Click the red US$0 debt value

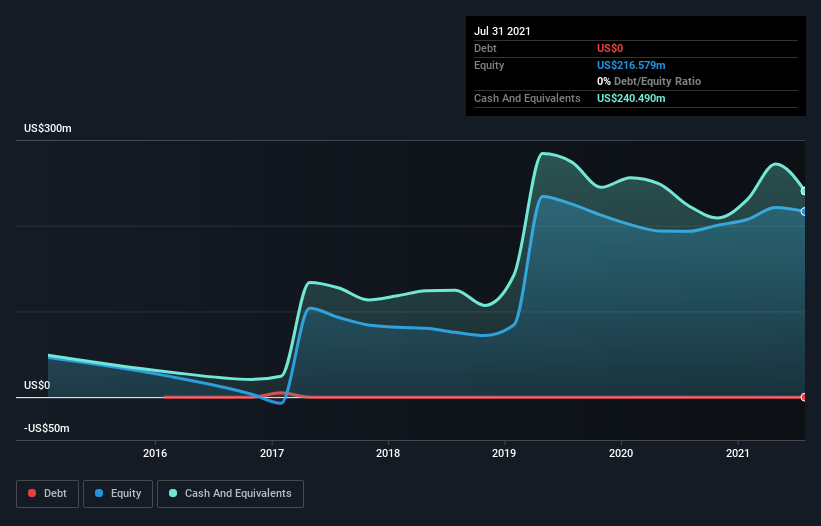coord(610,48)
